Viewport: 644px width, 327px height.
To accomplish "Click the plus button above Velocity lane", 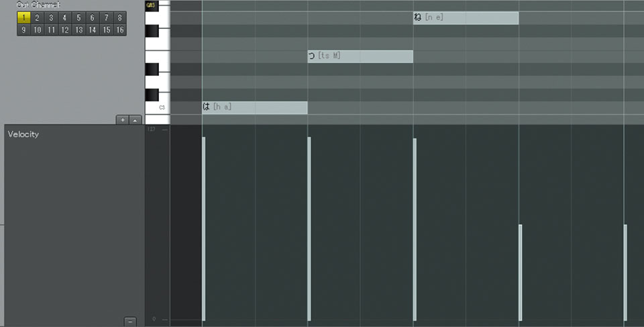I will coord(122,120).
